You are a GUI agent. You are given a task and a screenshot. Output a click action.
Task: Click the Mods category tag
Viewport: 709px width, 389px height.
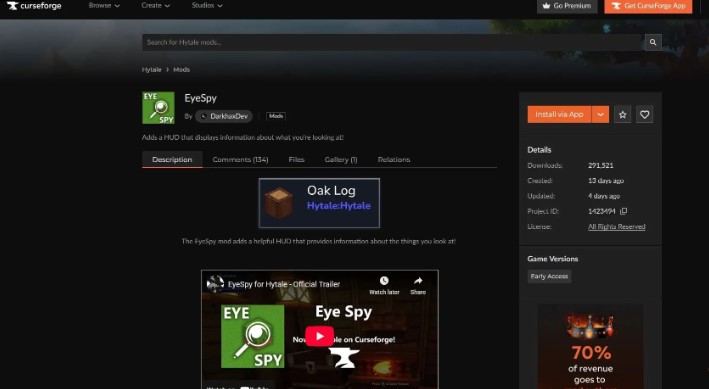click(x=276, y=116)
